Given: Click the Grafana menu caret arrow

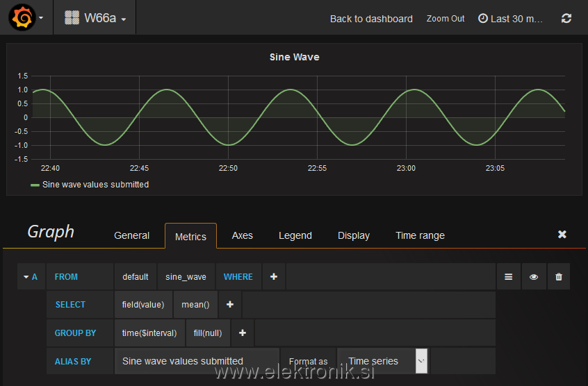Looking at the screenshot, I should tap(41, 17).
